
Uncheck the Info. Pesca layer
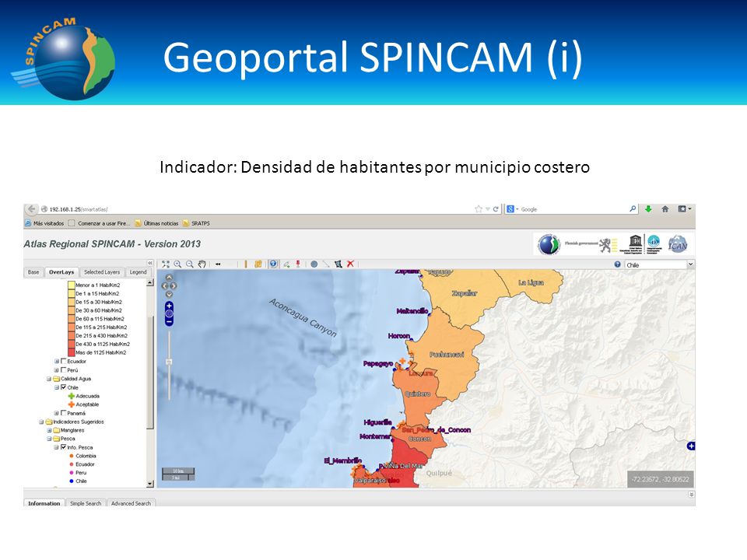(x=63, y=447)
